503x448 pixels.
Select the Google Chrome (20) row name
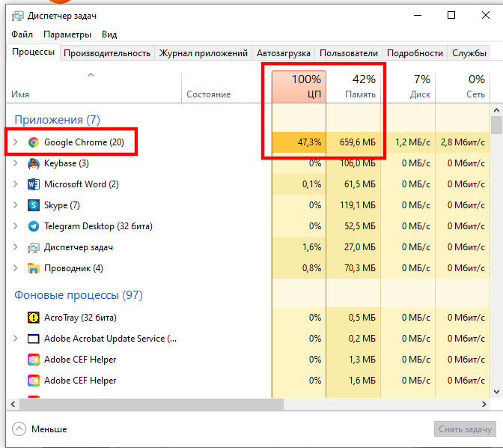point(84,142)
